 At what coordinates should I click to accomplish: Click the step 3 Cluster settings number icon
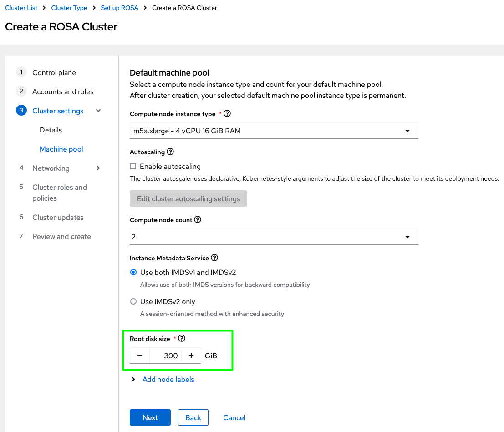pyautogui.click(x=21, y=111)
